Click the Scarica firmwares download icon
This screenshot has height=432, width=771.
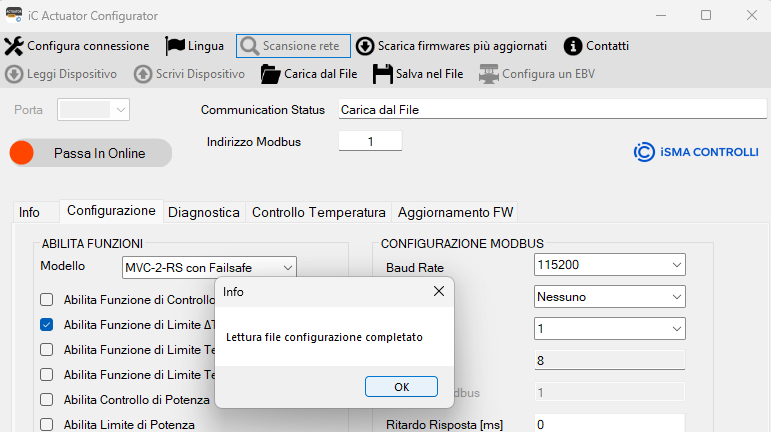(365, 46)
